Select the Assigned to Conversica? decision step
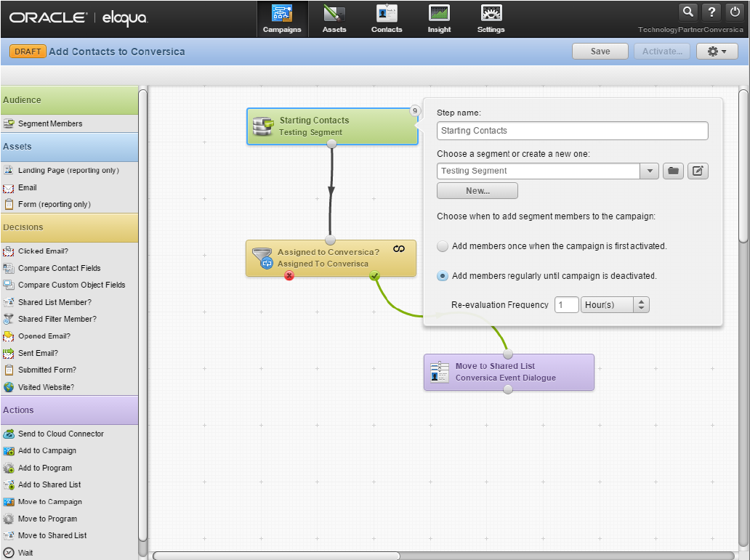The width and height of the screenshot is (750, 560). pos(331,259)
